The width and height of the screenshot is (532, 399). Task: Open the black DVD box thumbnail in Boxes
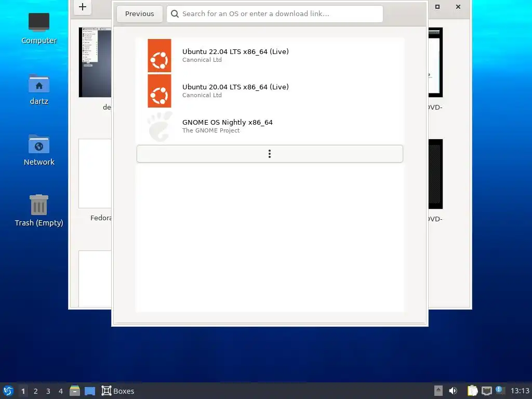[436, 174]
